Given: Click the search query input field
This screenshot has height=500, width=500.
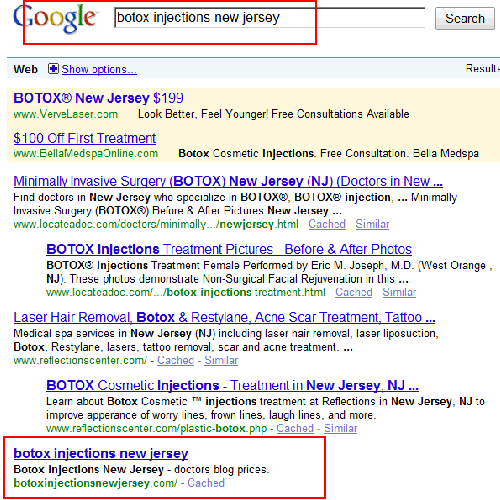Looking at the screenshot, I should click(x=270, y=18).
